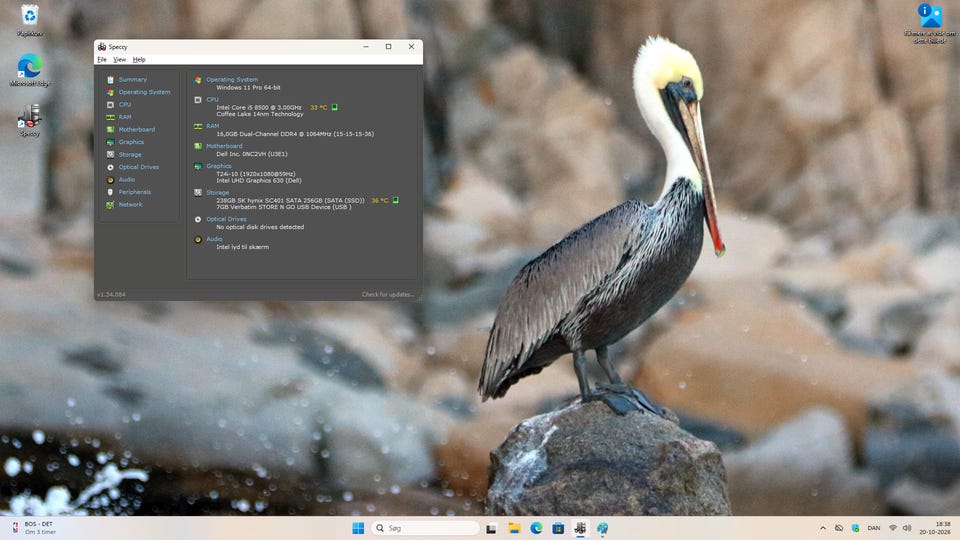Open the View menu
The height and width of the screenshot is (540, 960).
(119, 60)
